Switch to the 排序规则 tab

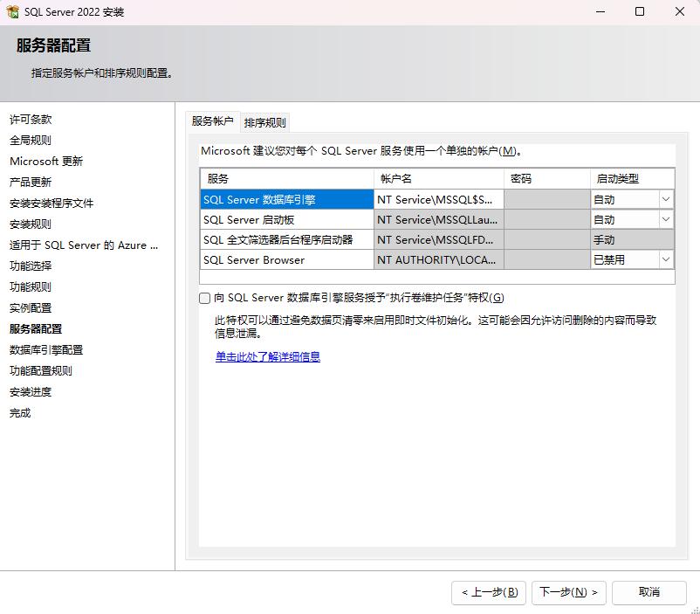pyautogui.click(x=264, y=122)
